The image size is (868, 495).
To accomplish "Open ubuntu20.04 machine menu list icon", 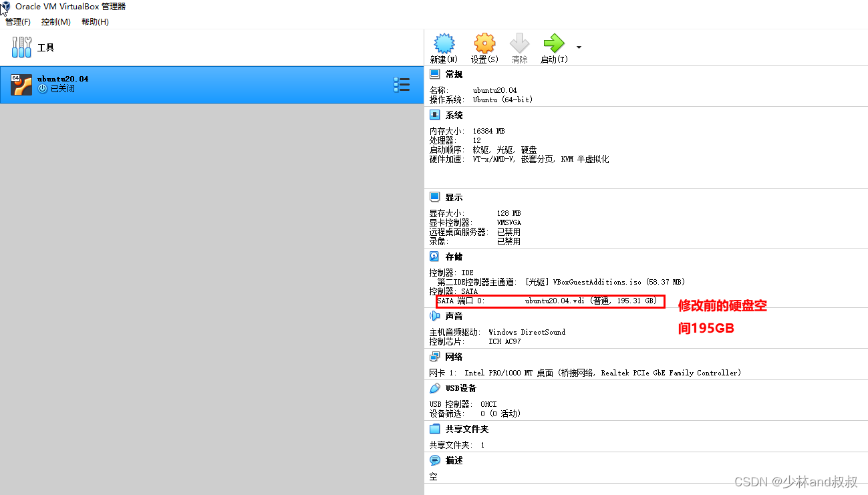I will 401,84.
